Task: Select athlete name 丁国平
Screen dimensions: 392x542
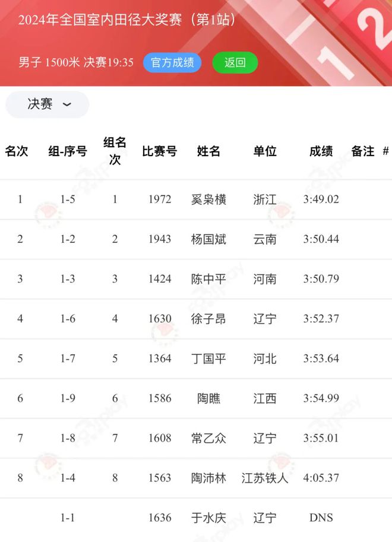Action: 208,359
